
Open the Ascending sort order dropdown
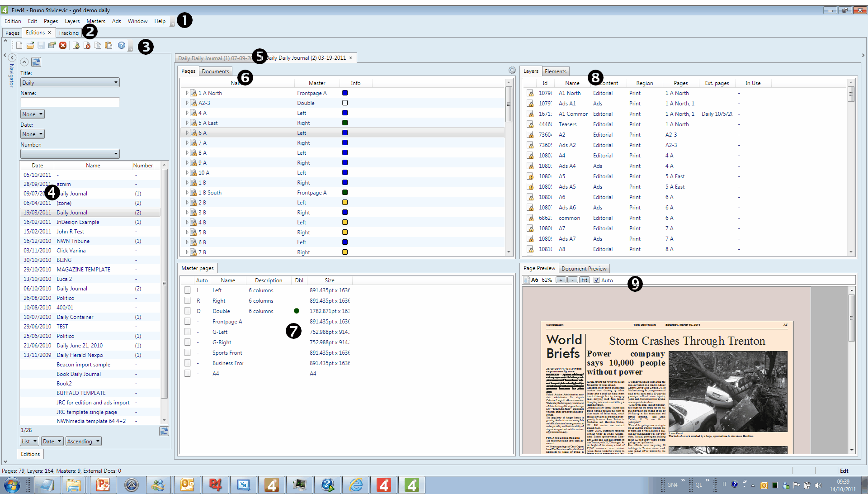pyautogui.click(x=83, y=441)
